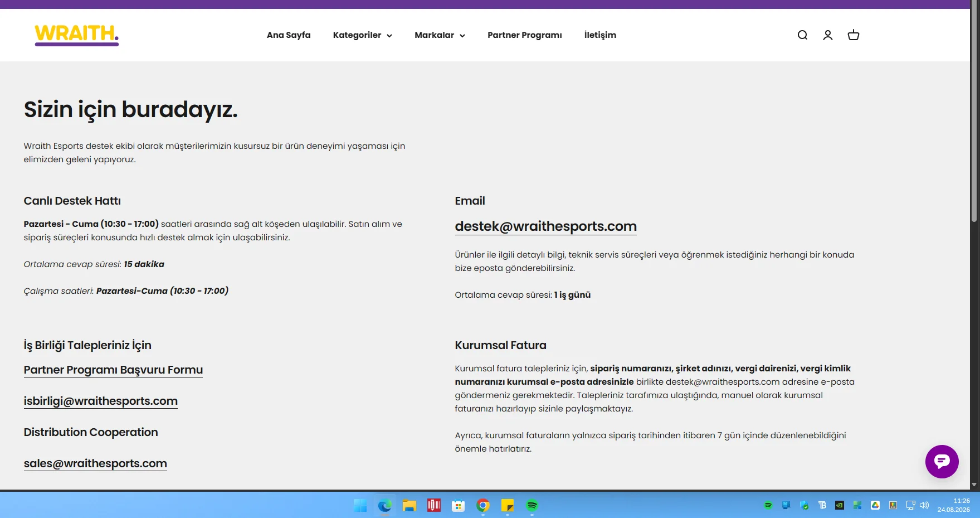Open the red barcode app in taskbar

tap(434, 506)
